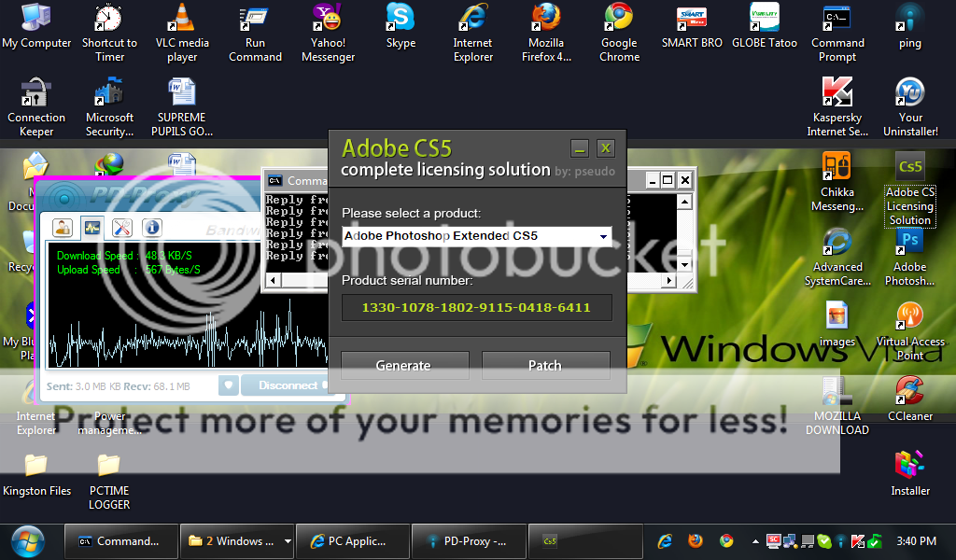
Task: Select PD-Proxy bandwidth monitor tab icon
Action: coord(92,227)
